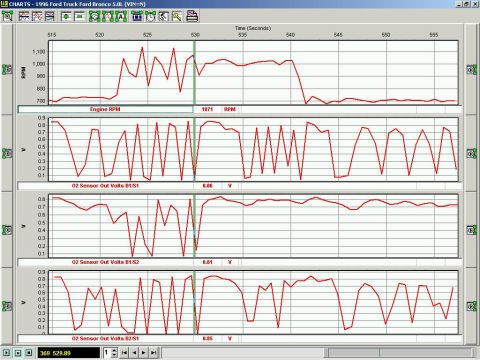Screen dimensions: 480x360
Task: Click the black frame and time readout display
Action: 69,353
